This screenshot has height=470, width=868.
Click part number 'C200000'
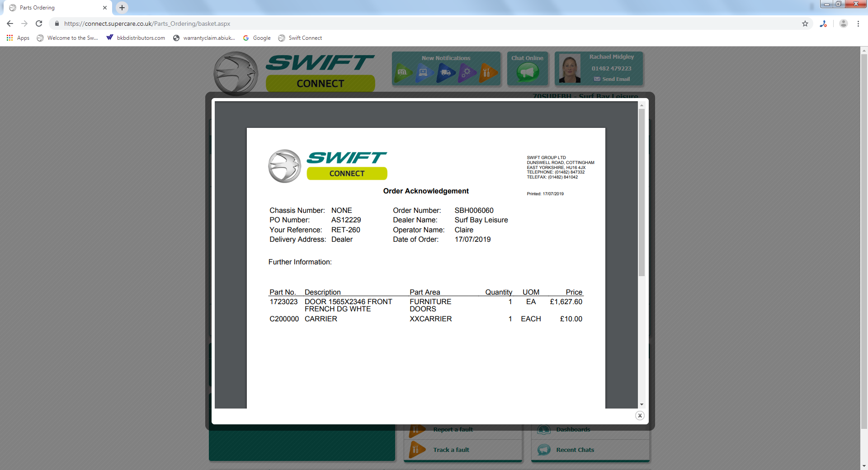(x=284, y=319)
